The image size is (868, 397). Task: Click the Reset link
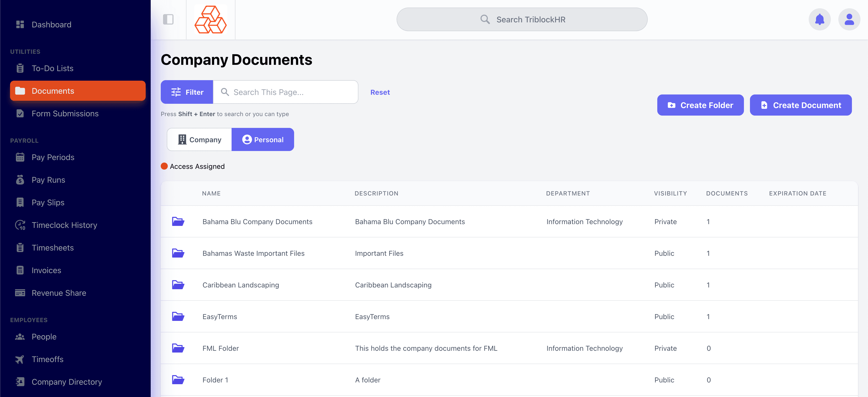point(380,92)
